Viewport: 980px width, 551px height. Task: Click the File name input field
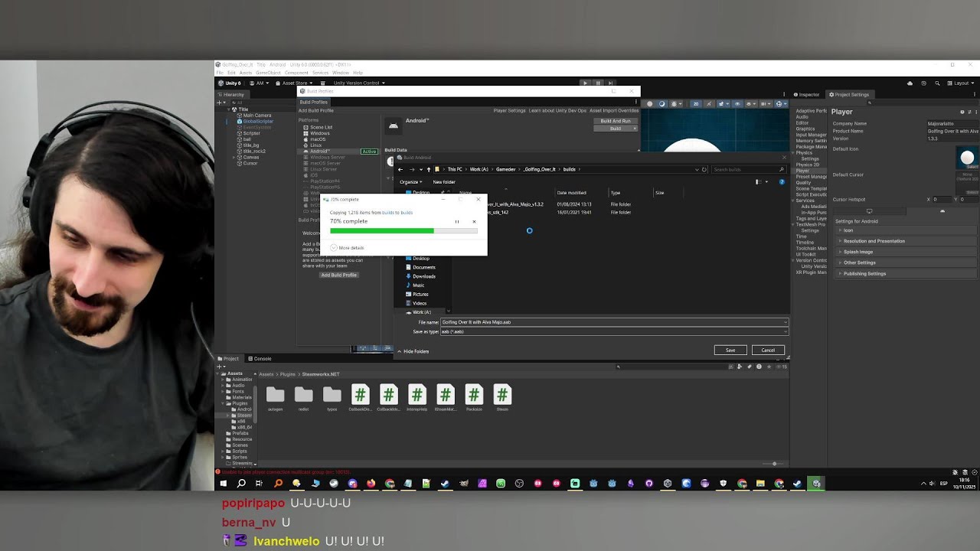(613, 322)
